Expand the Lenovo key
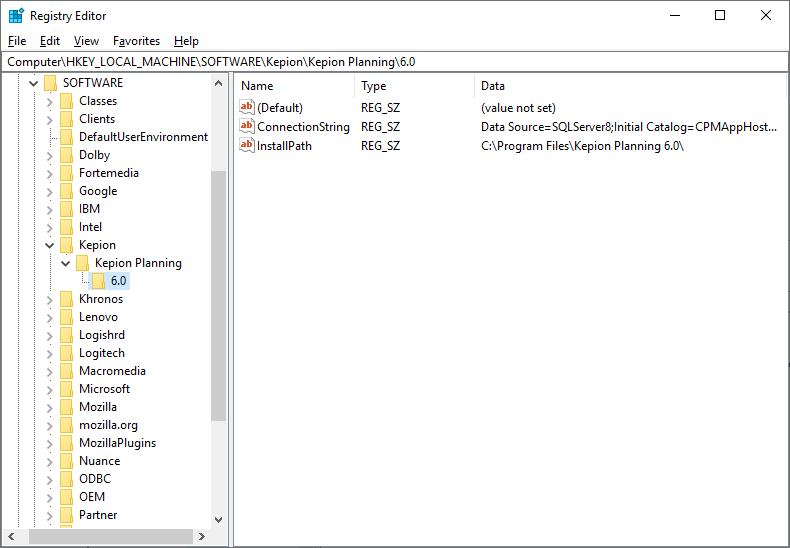 click(49, 317)
